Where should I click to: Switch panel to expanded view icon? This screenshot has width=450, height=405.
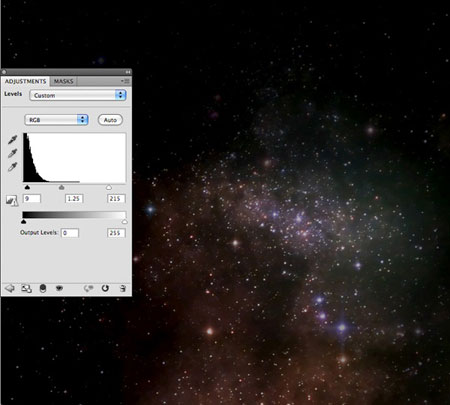point(26,288)
